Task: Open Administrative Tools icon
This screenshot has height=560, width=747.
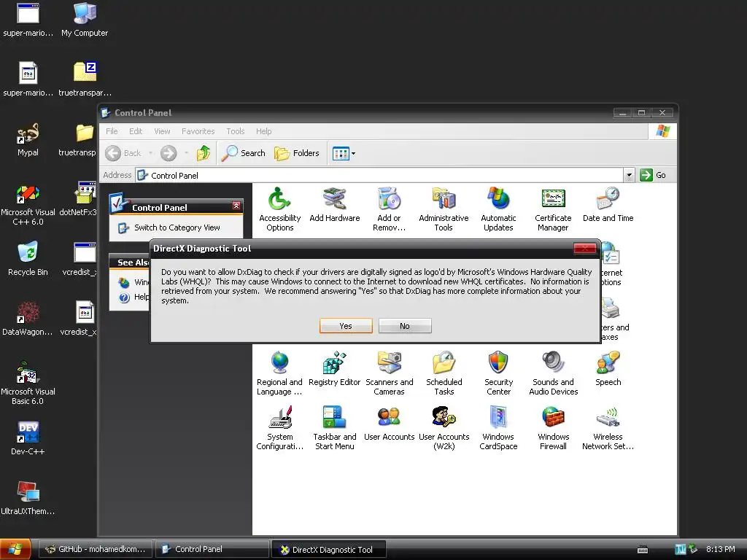Action: (x=444, y=209)
